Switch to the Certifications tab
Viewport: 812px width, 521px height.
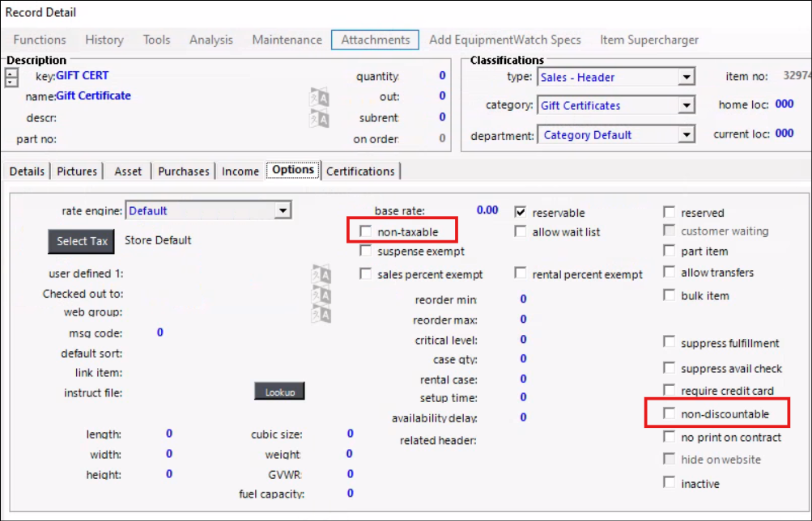click(360, 172)
